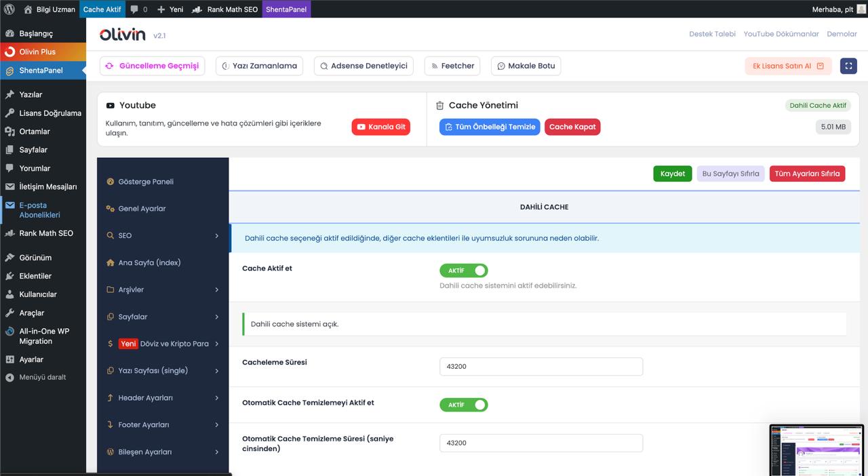Toggle the Cache Aktif et switch
Image resolution: width=868 pixels, height=476 pixels.
(464, 271)
